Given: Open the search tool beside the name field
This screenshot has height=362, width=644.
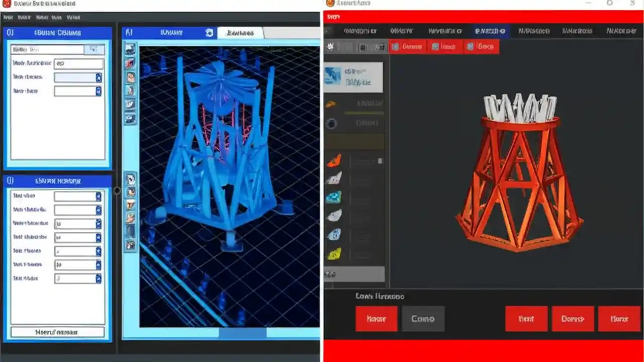Looking at the screenshot, I should click(94, 49).
